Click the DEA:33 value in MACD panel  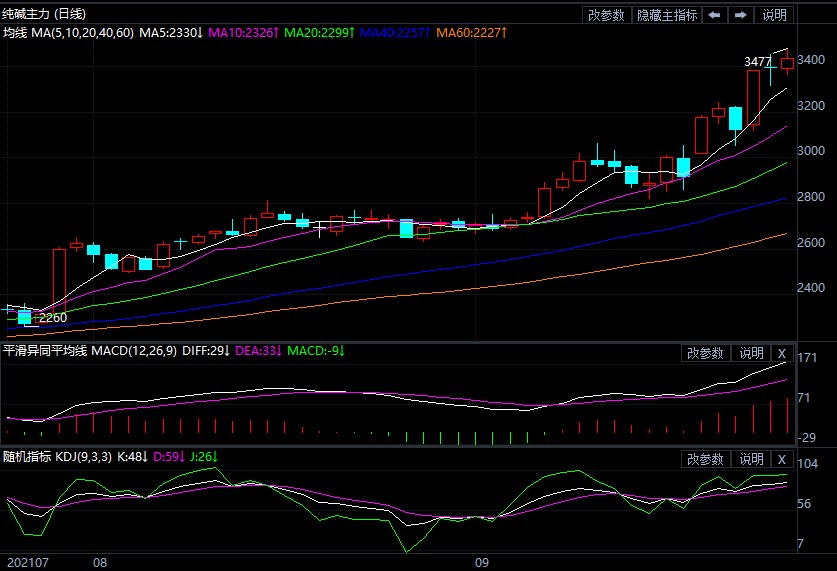click(258, 351)
